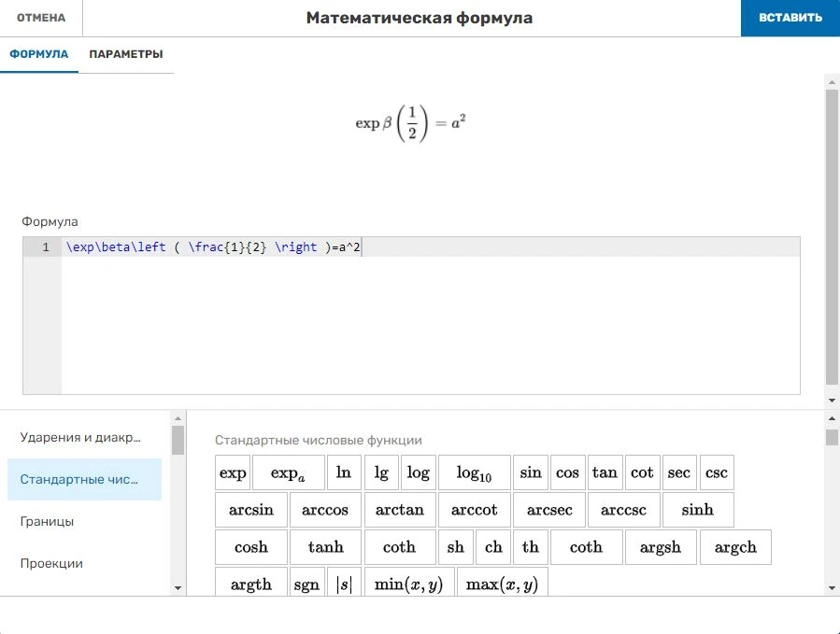Click the symbols panel scroll down arrow

click(x=832, y=588)
